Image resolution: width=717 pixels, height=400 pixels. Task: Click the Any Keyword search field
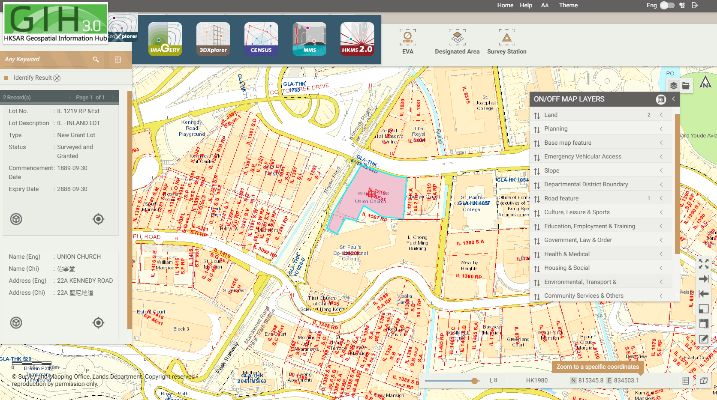(x=46, y=59)
